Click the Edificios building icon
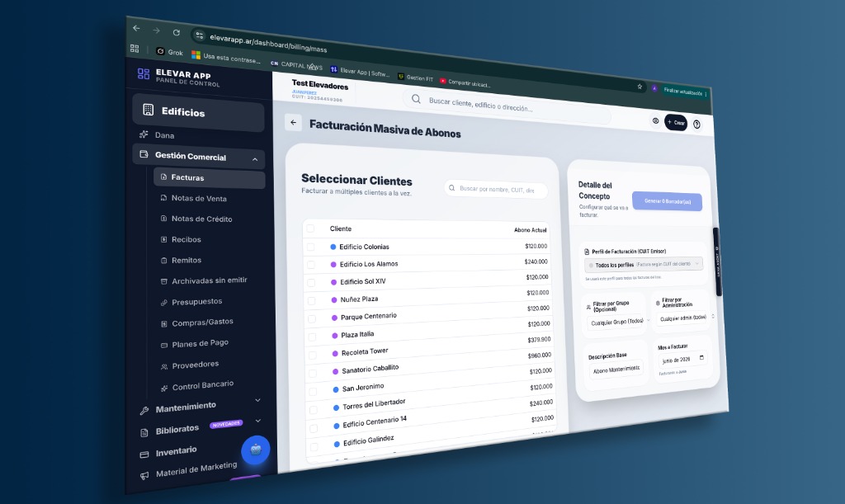Screen dimensions: 845x504 click(x=149, y=110)
